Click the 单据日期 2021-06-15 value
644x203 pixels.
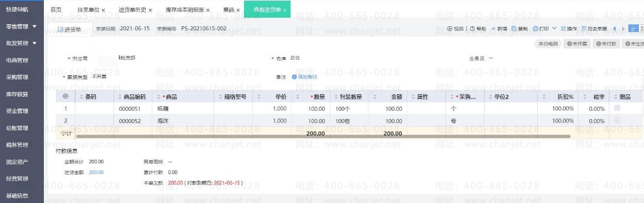tap(135, 28)
